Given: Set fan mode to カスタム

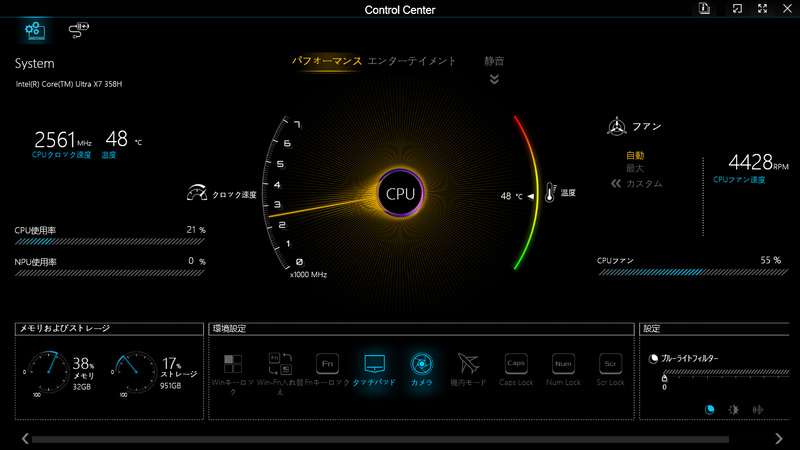Looking at the screenshot, I should pyautogui.click(x=644, y=184).
